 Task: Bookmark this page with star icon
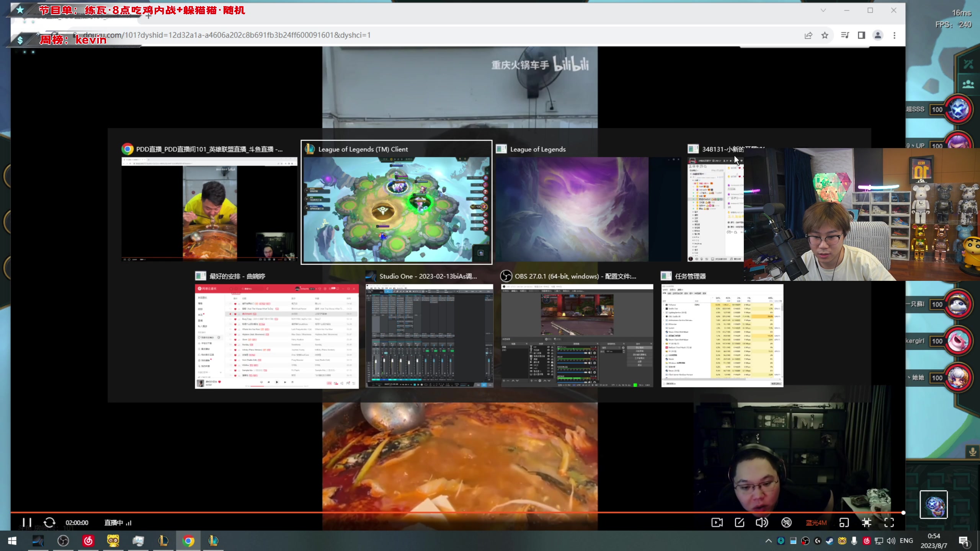click(x=825, y=35)
